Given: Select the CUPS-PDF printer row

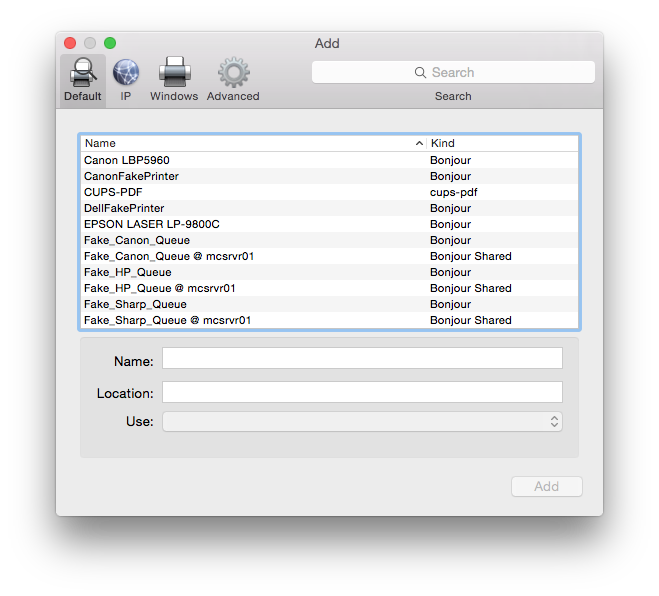Looking at the screenshot, I should 330,192.
